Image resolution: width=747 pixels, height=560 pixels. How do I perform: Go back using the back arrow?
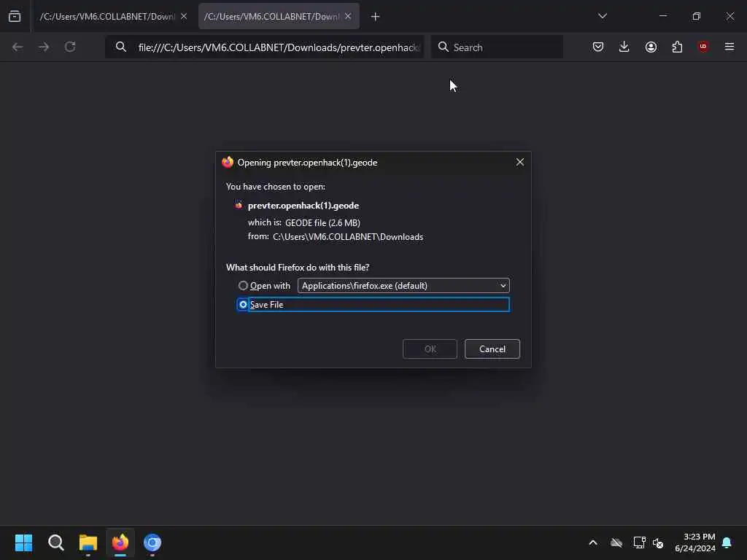tap(18, 47)
